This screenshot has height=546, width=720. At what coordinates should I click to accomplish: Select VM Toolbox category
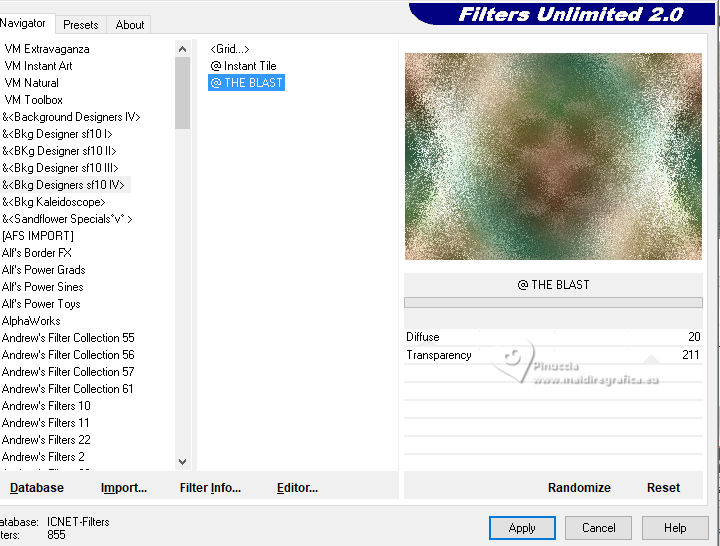click(x=34, y=100)
